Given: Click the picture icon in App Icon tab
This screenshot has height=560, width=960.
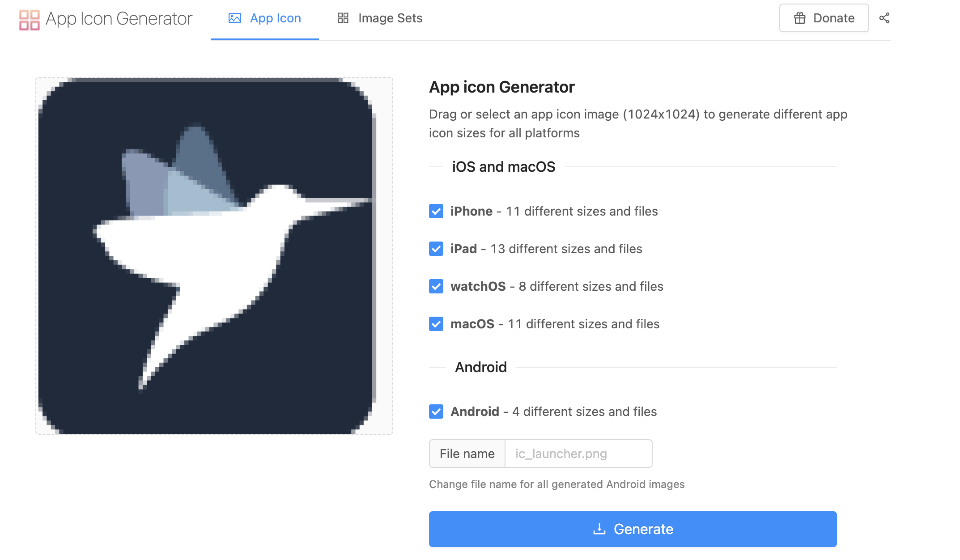Looking at the screenshot, I should click(235, 18).
